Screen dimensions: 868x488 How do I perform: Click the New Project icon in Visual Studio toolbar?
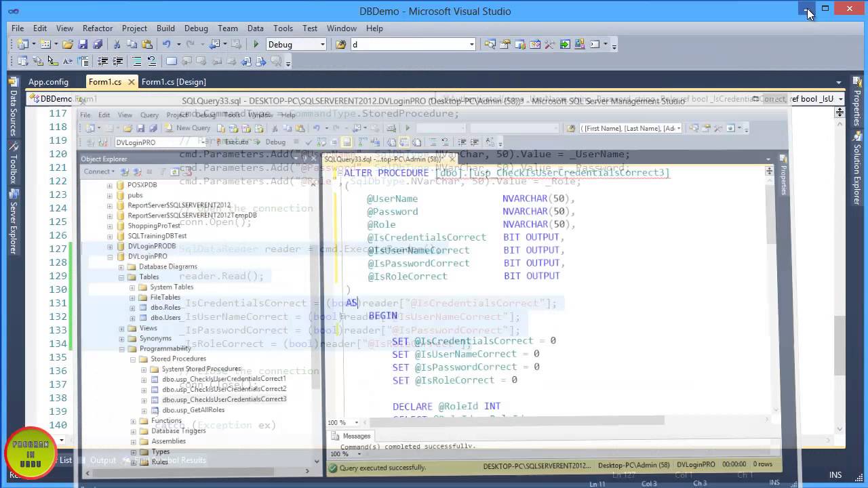point(22,44)
